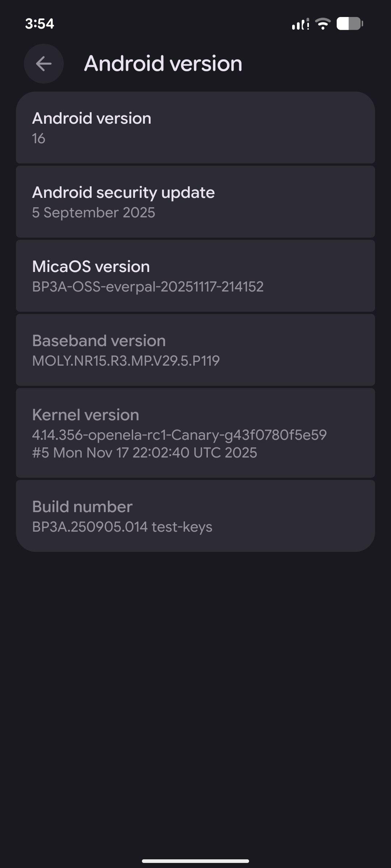This screenshot has height=868, width=391.
Task: Open the Android version entry
Action: click(x=195, y=128)
